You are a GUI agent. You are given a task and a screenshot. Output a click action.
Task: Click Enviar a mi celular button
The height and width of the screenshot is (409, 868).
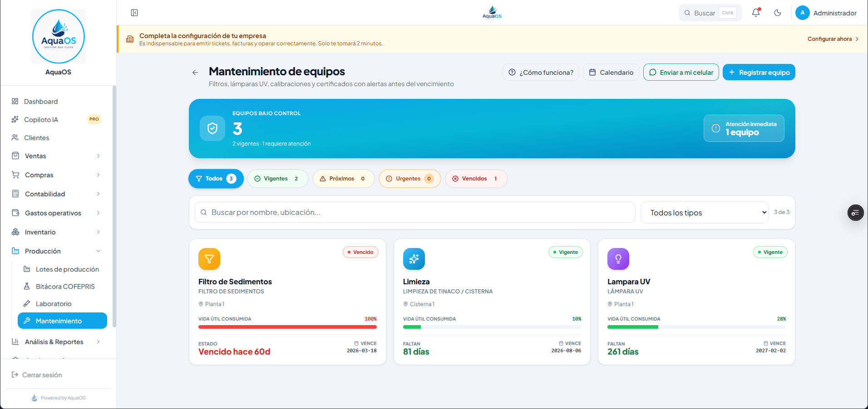[681, 73]
